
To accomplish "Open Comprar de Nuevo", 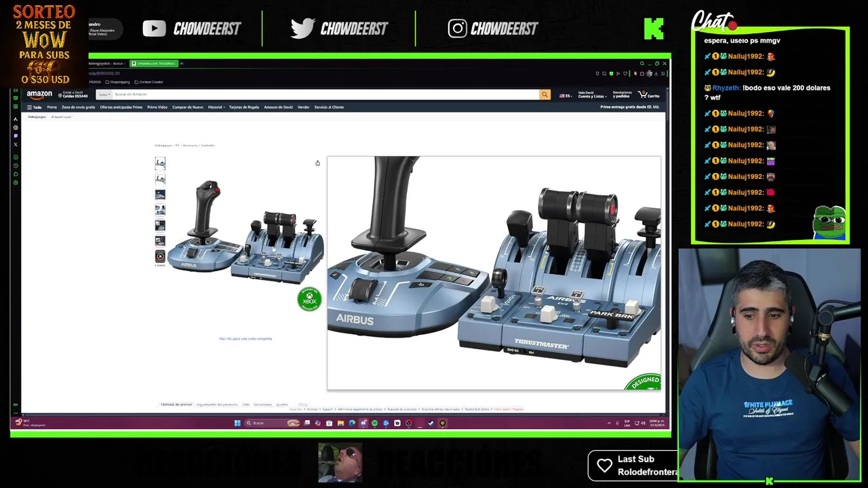I will tap(188, 107).
